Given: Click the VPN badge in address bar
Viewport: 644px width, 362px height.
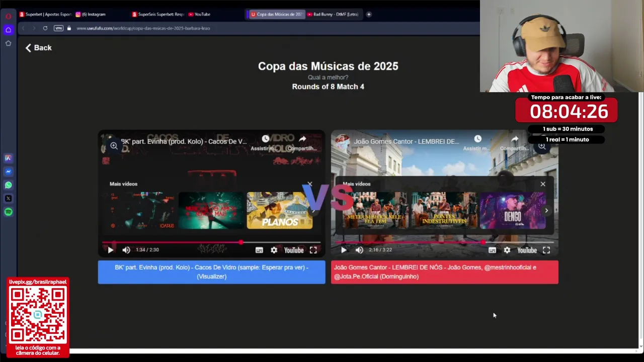Looking at the screenshot, I should [x=59, y=28].
